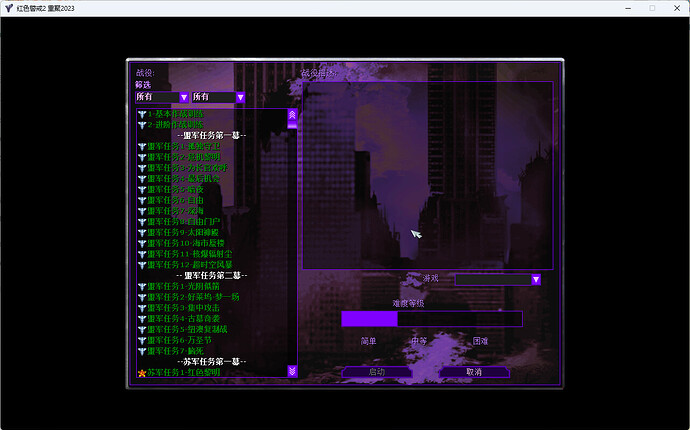Screen dimensions: 690x430
Task: Click the Allied icon next to 盟军任务9-太阳神殿
Action: click(142, 233)
